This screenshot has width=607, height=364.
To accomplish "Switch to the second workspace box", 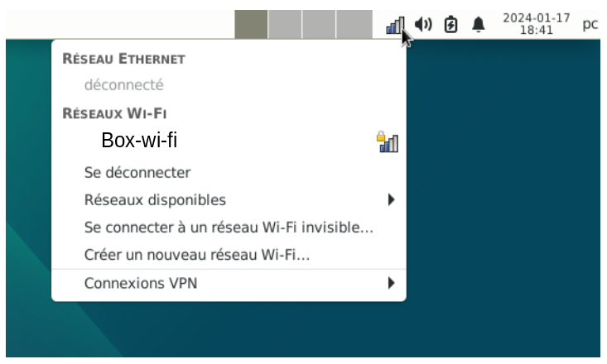I will [285, 24].
